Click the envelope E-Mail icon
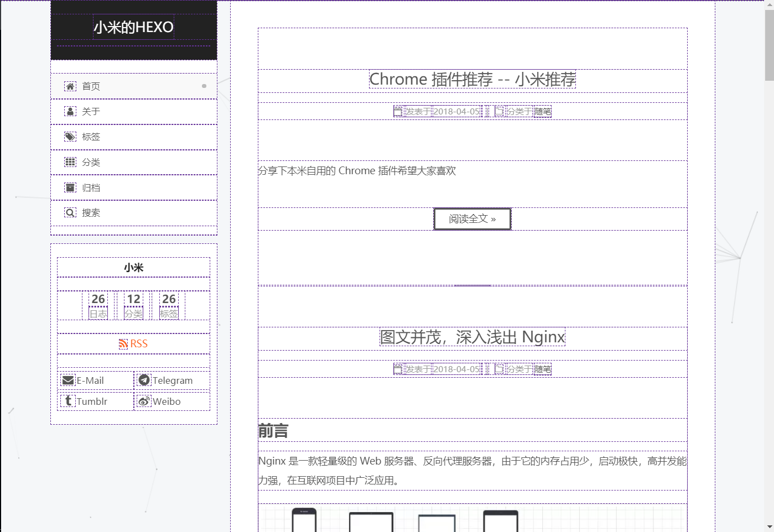774x532 pixels. pos(68,380)
